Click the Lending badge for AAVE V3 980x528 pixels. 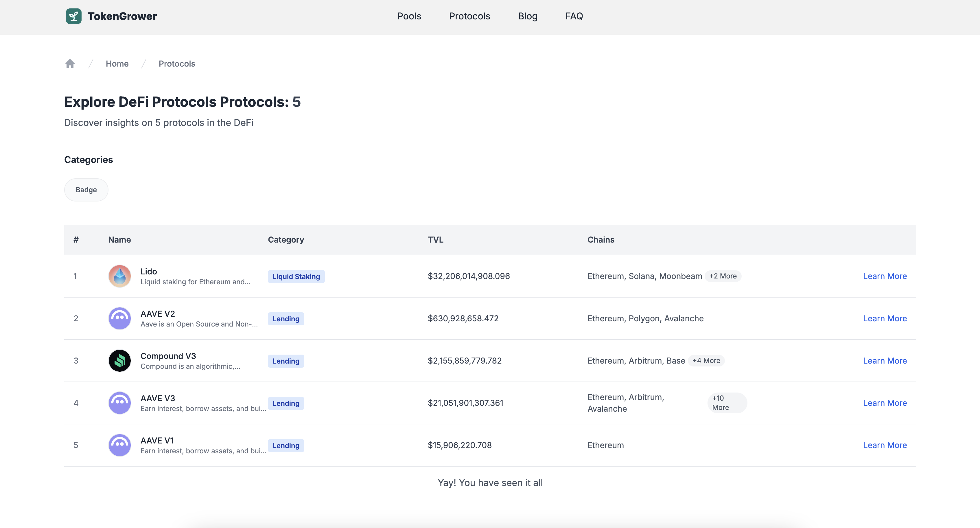pyautogui.click(x=286, y=403)
